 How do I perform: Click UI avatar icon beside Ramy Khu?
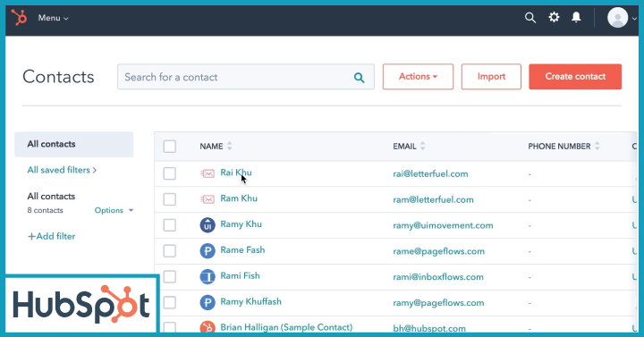(x=208, y=225)
